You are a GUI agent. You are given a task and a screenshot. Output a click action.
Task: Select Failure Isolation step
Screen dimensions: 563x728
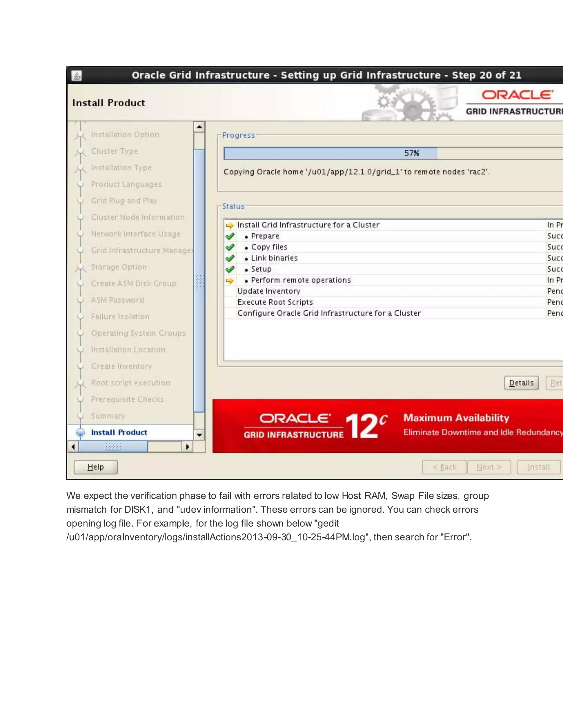click(120, 317)
